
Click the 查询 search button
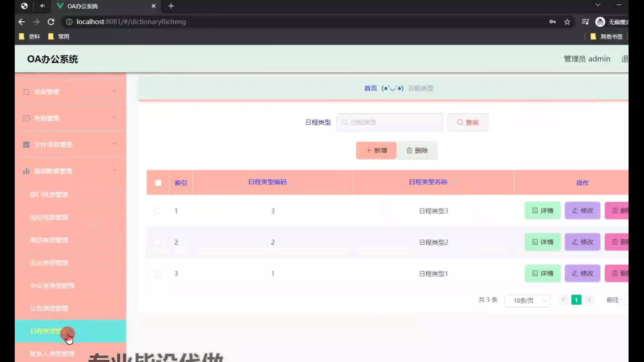[x=468, y=122]
